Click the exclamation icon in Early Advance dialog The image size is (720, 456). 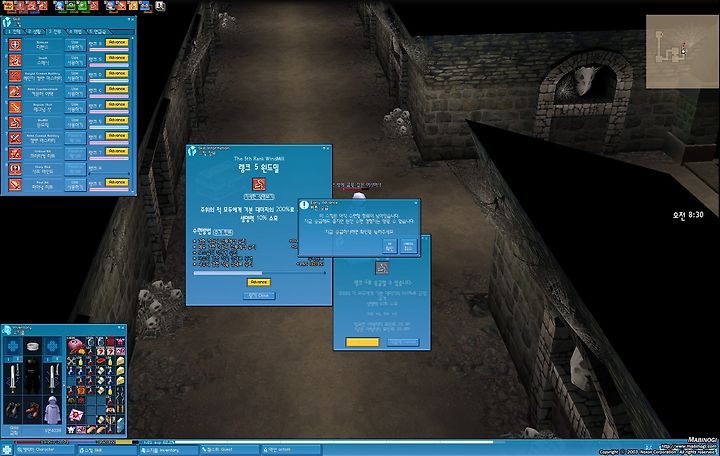point(304,205)
